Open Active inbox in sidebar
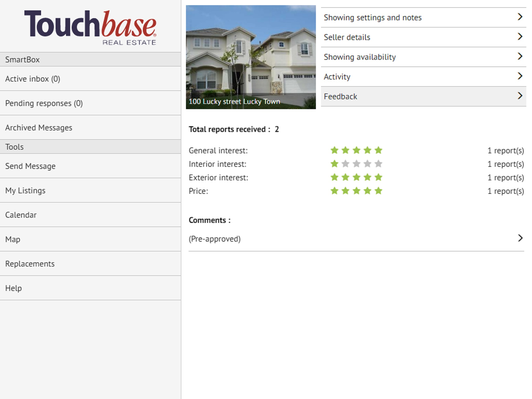This screenshot has height=399, width=532. point(33,79)
